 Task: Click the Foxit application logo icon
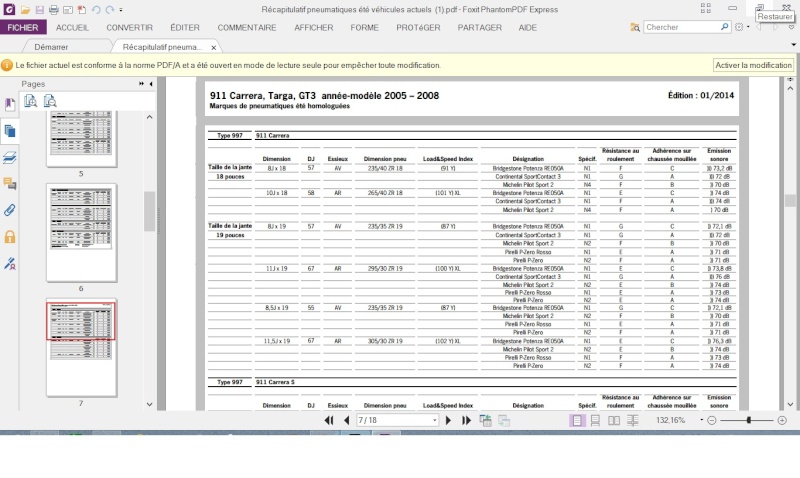[x=9, y=9]
